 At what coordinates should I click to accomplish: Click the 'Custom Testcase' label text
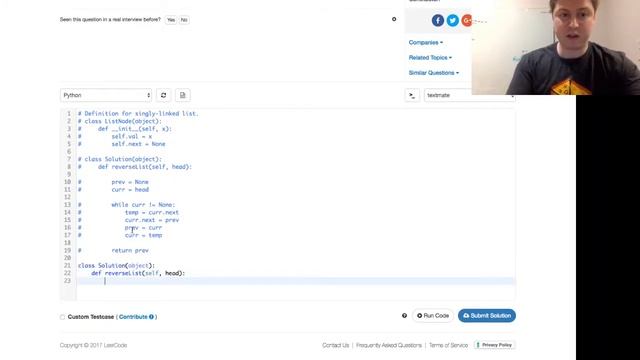click(x=91, y=317)
